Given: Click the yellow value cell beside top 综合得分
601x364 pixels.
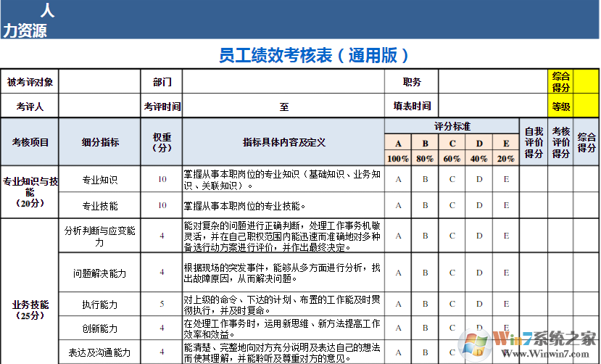Looking at the screenshot, I should 586,82.
